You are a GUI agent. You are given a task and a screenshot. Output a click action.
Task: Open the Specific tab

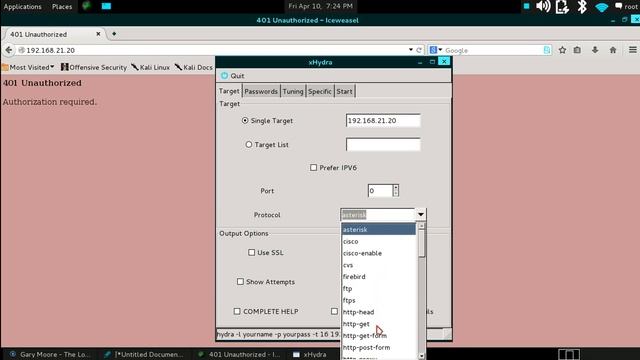coord(320,91)
